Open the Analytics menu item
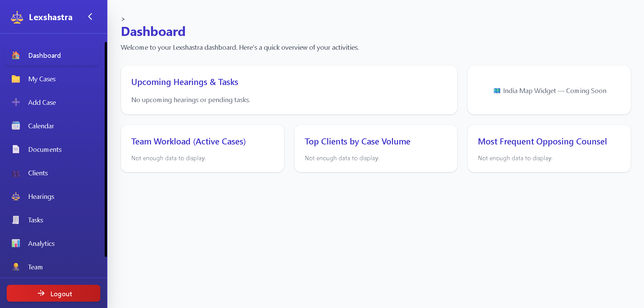Screen dimensions: 644x308 coord(41,244)
